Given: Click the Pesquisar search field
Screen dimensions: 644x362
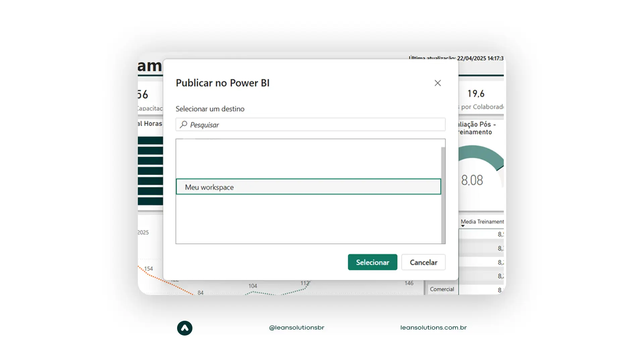Looking at the screenshot, I should [x=311, y=125].
